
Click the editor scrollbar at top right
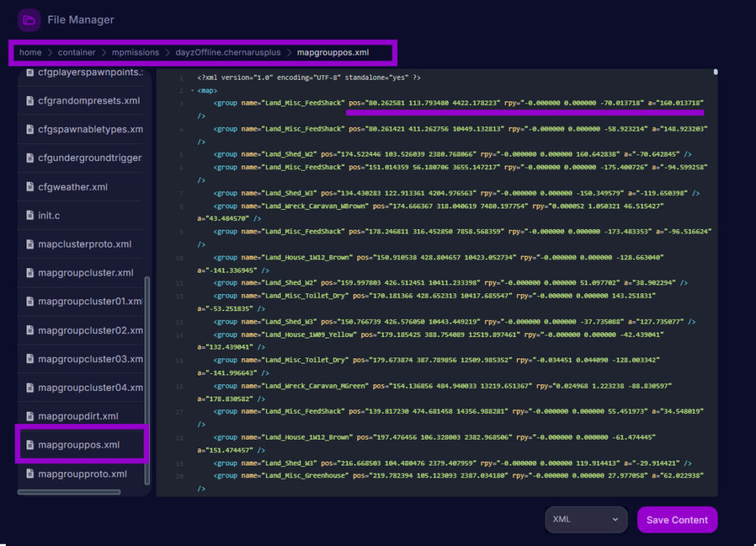[x=714, y=72]
